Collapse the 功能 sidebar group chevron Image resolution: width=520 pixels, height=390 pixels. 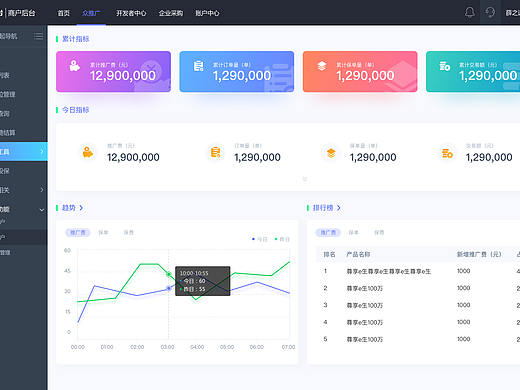(42, 210)
